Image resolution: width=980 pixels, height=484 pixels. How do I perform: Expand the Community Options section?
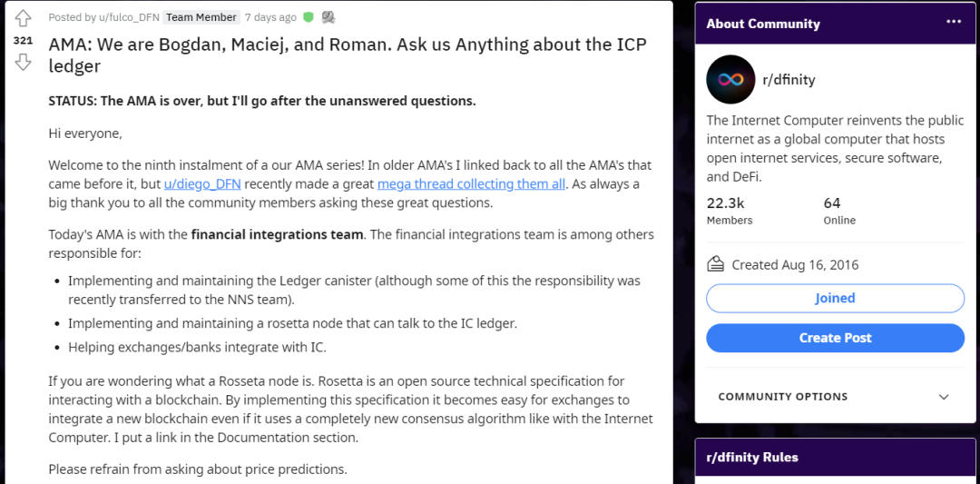[835, 397]
